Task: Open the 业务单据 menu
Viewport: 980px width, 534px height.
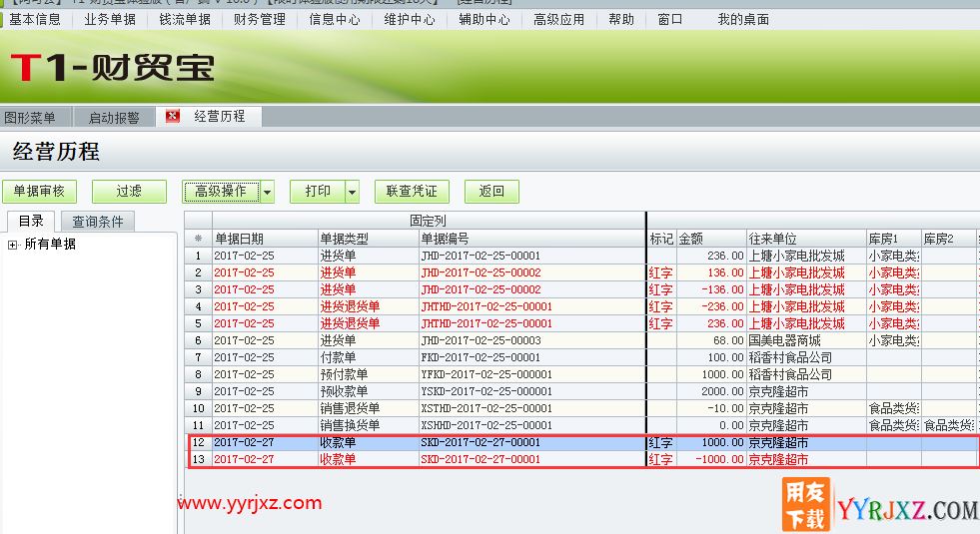Action: [x=110, y=19]
